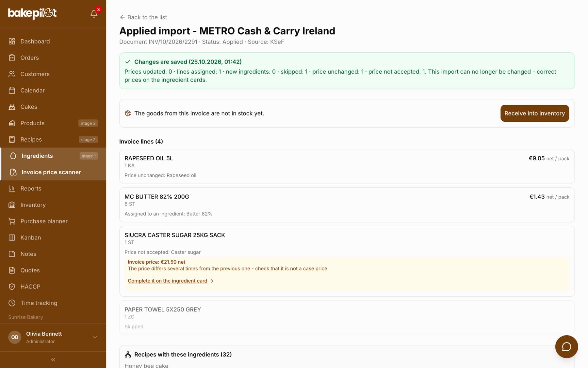Click the Dashboard grid icon
Screen dimensions: 588x368
[x=12, y=41]
